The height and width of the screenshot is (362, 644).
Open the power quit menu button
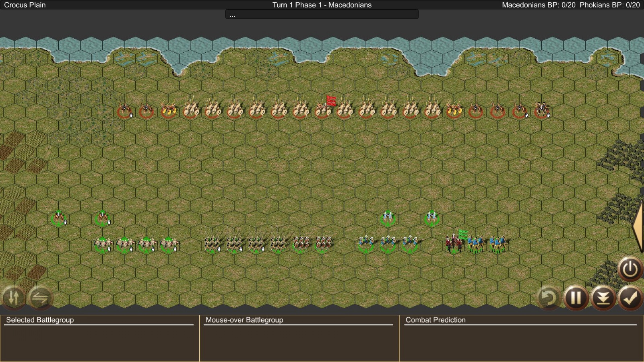[x=630, y=269]
